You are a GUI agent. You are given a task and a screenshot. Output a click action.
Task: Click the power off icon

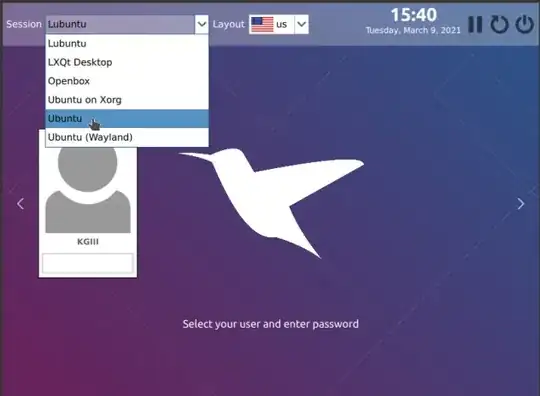[x=525, y=24]
